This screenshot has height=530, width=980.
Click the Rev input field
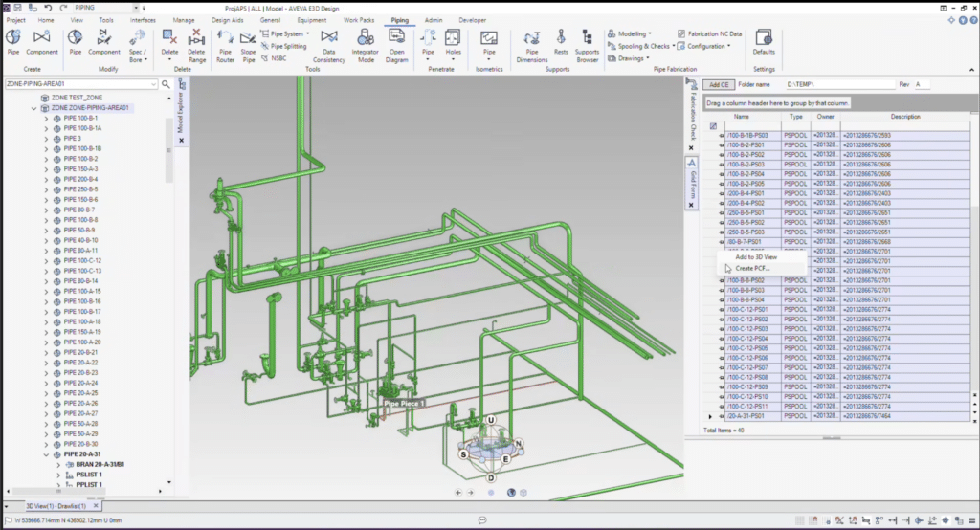point(922,84)
